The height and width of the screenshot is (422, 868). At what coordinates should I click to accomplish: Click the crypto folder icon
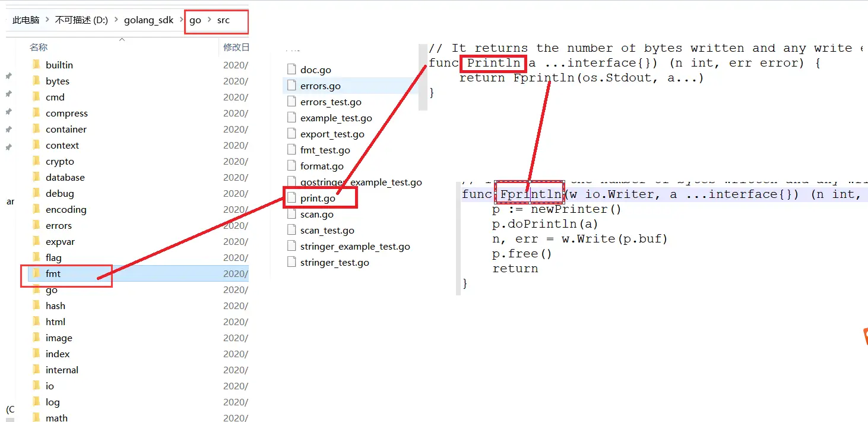[36, 161]
